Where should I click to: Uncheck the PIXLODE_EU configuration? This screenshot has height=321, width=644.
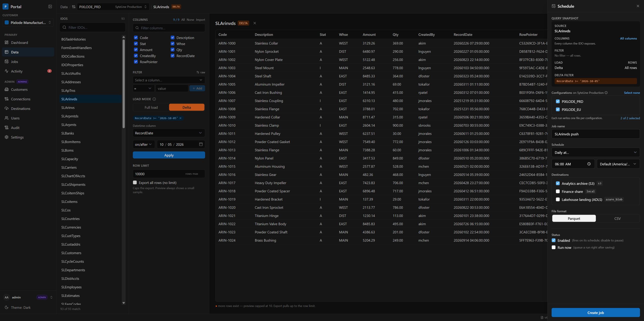point(558,109)
